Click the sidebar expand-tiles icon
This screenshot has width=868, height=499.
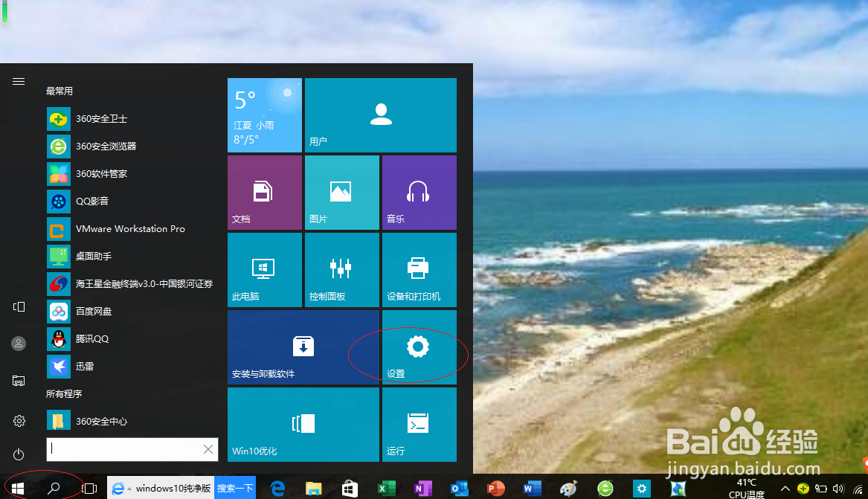(19, 307)
